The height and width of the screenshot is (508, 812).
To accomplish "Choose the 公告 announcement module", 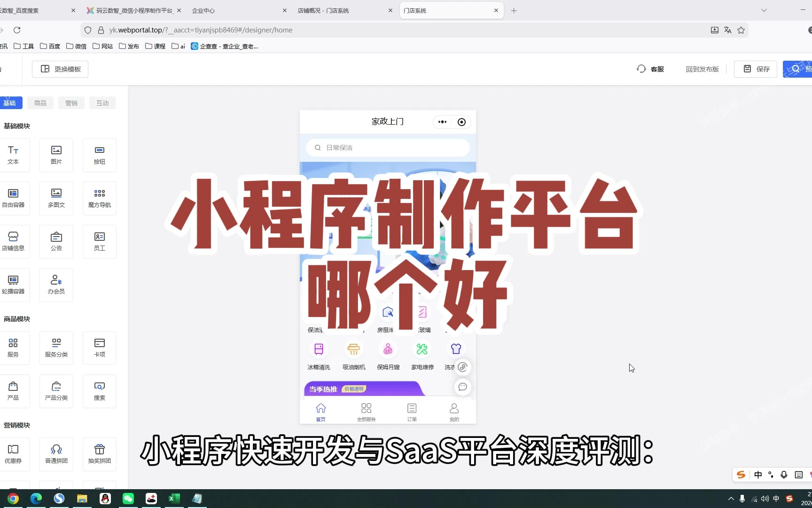I will [x=56, y=241].
